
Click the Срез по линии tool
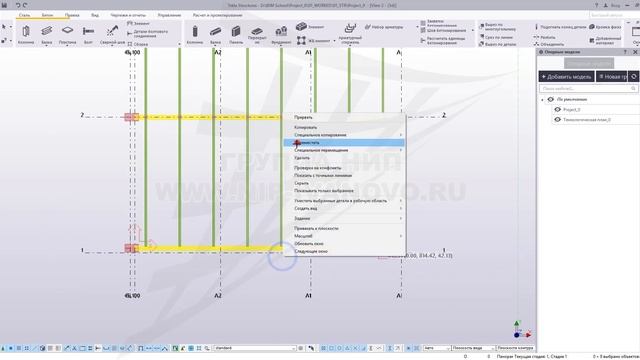click(x=495, y=37)
